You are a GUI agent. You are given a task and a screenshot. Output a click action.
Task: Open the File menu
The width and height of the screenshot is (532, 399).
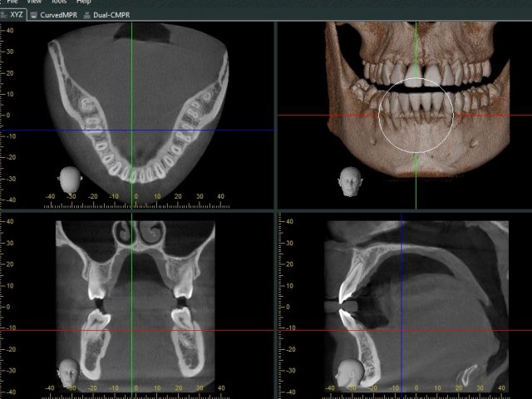coord(12,2)
